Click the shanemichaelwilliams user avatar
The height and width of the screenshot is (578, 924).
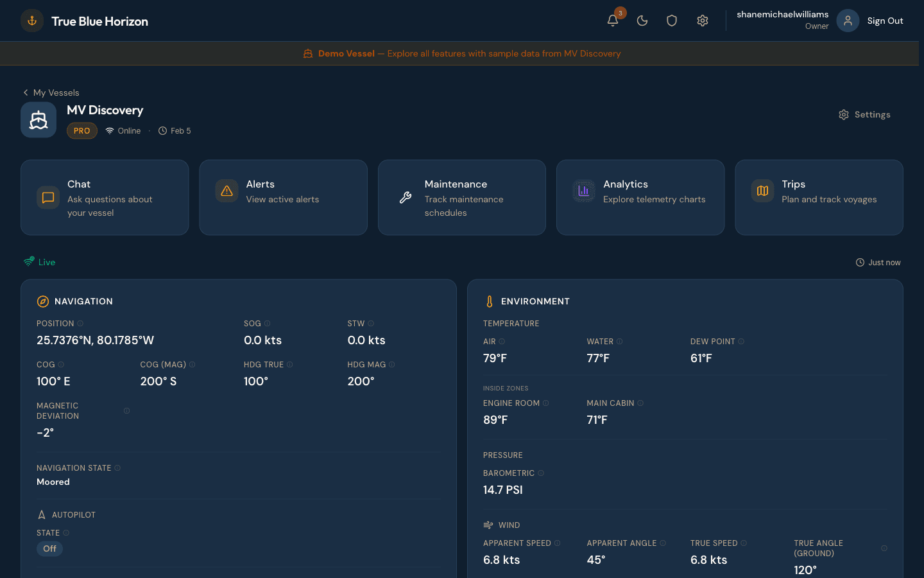click(x=848, y=21)
